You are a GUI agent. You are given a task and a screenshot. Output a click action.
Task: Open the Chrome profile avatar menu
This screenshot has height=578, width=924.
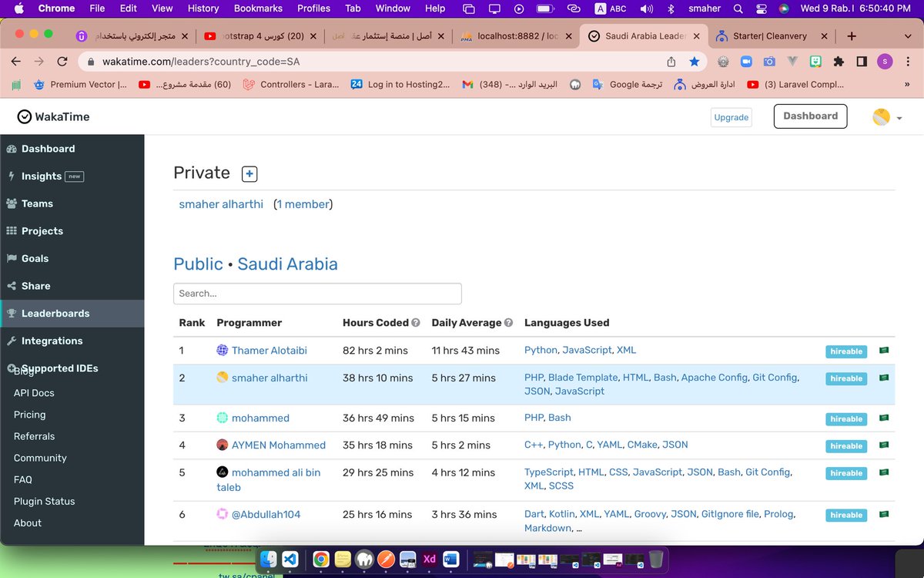coord(885,62)
